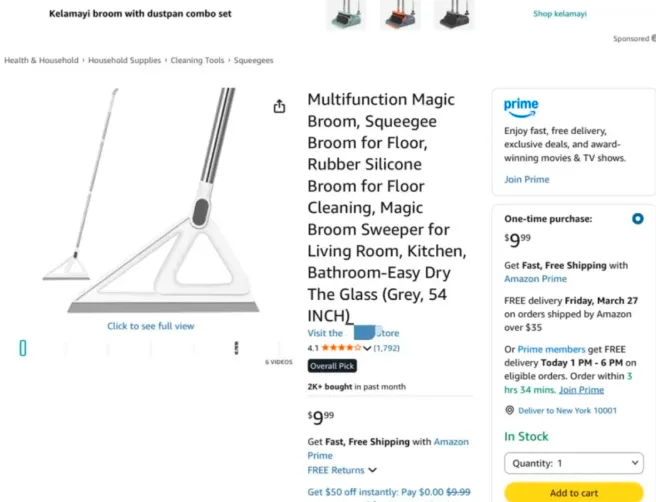Select the One-time purchase radio button
Viewport: 656px width, 502px height.
pos(638,219)
